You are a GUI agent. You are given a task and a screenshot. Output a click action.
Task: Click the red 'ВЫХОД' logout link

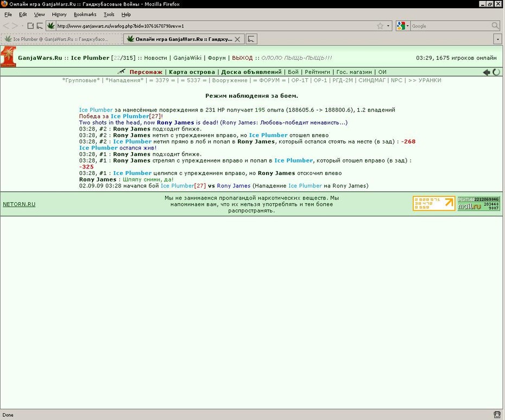pyautogui.click(x=242, y=58)
